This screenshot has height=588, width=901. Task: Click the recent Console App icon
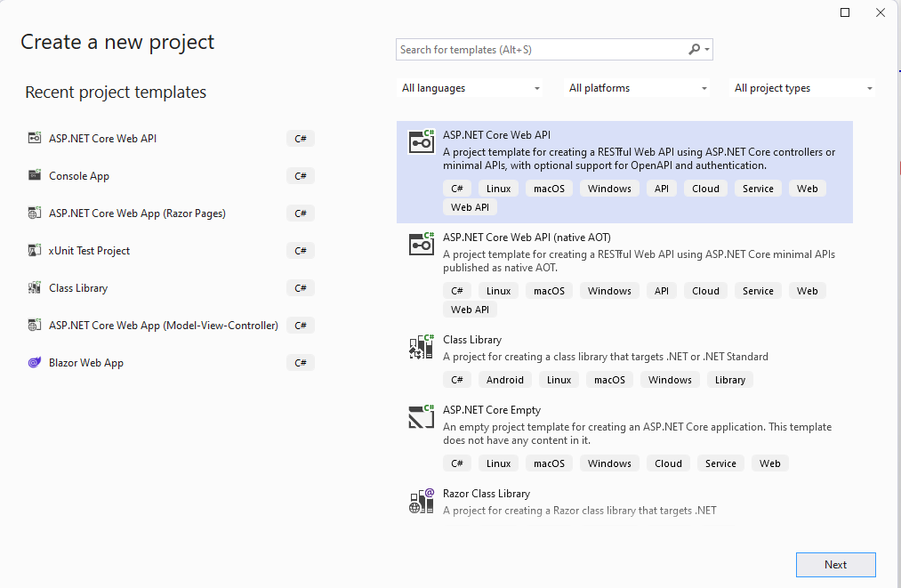tap(35, 176)
